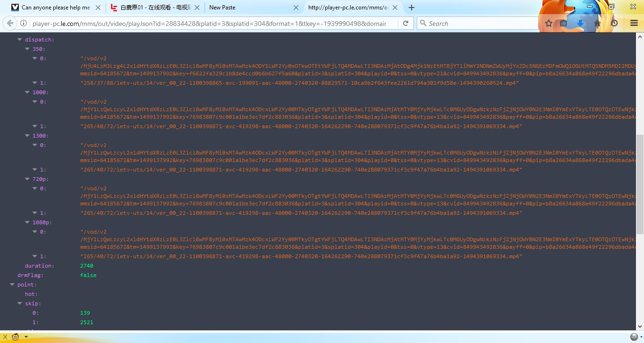Screen dimensions: 644x343
Task: Collapse the 720p node
Action: [27, 179]
